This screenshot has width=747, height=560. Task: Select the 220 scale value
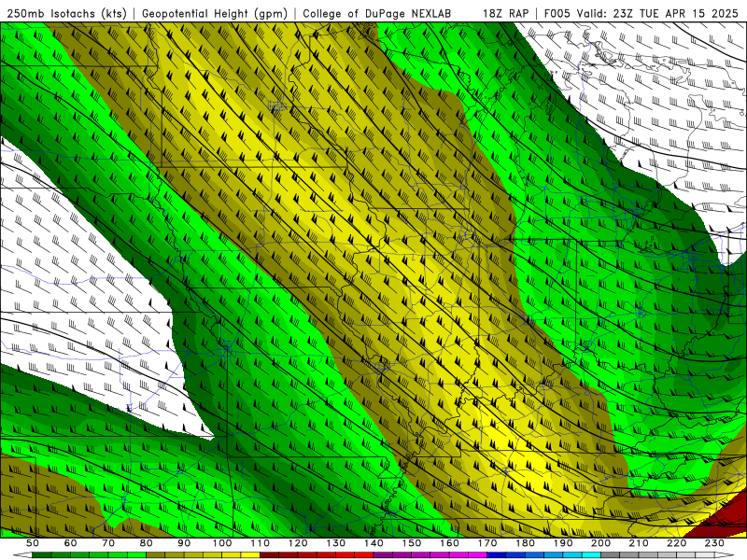point(676,543)
